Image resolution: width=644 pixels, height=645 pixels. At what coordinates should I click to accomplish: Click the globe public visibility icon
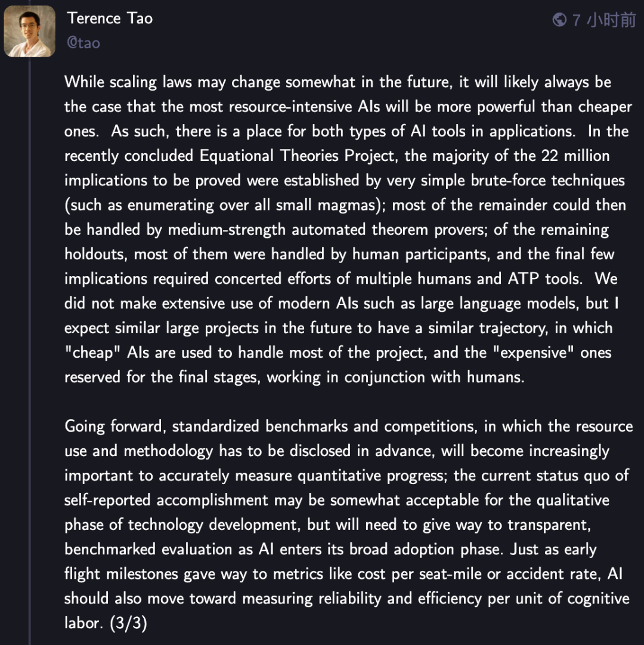click(x=559, y=20)
